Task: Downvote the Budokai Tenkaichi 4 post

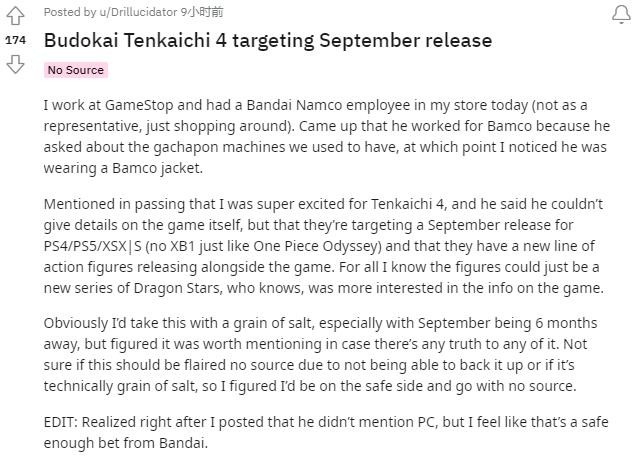Action: [x=15, y=64]
